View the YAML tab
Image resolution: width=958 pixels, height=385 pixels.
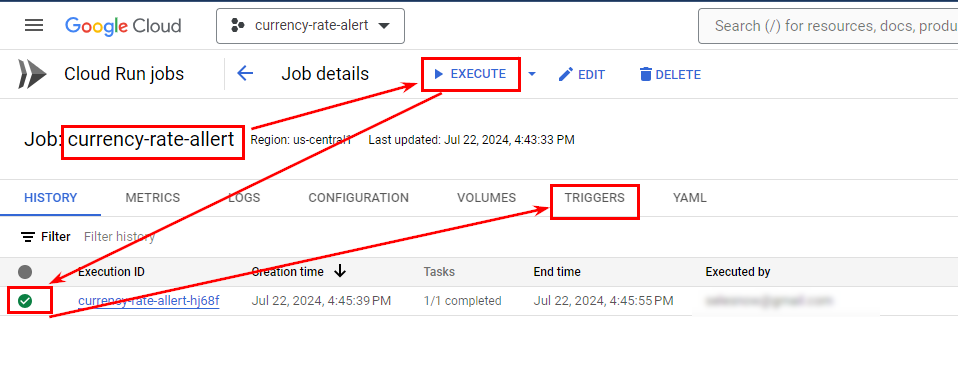(690, 198)
